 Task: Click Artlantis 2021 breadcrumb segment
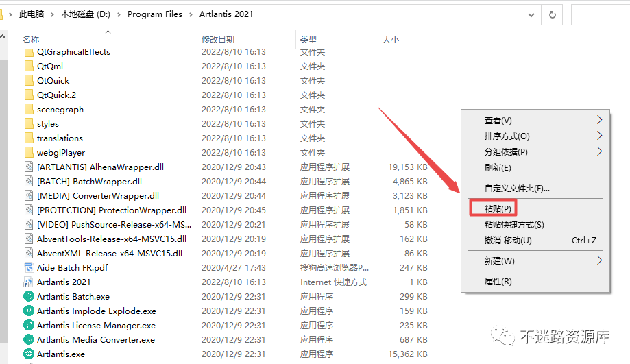coord(226,14)
